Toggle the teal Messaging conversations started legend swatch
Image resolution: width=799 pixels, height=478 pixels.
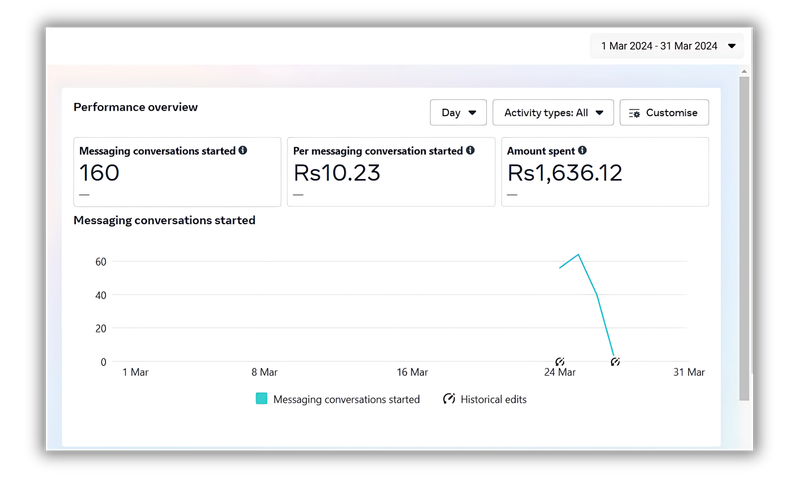tap(262, 399)
